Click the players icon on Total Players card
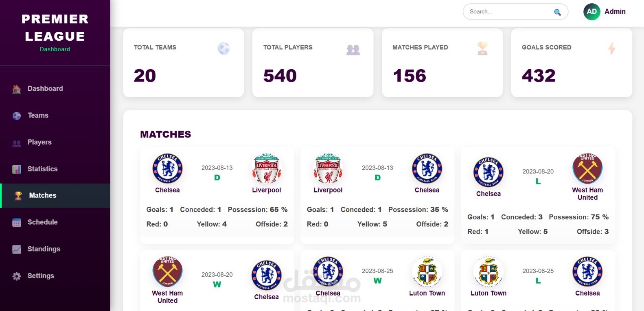The image size is (644, 311). pyautogui.click(x=353, y=50)
